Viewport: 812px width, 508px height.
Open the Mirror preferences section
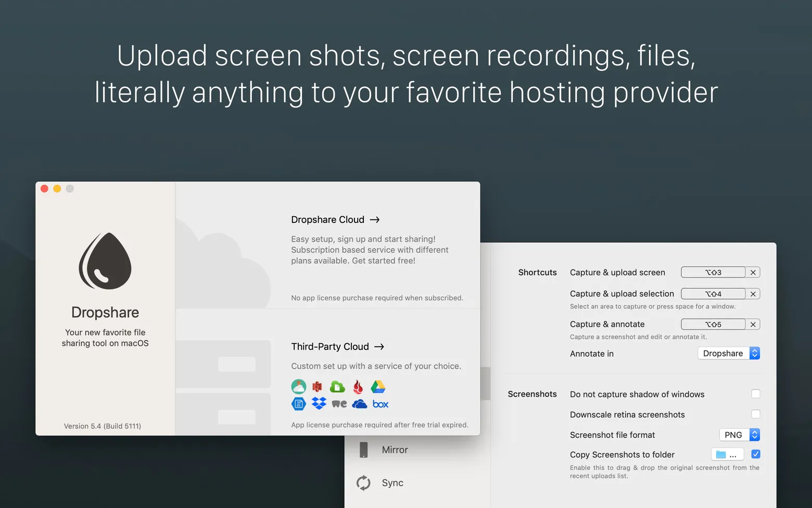(395, 450)
